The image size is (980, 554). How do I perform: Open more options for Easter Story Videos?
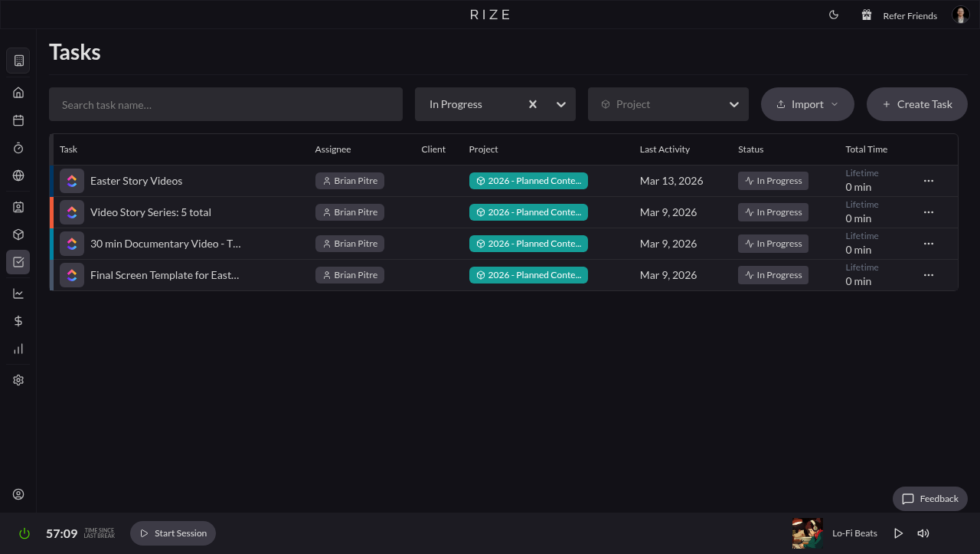pyautogui.click(x=928, y=181)
